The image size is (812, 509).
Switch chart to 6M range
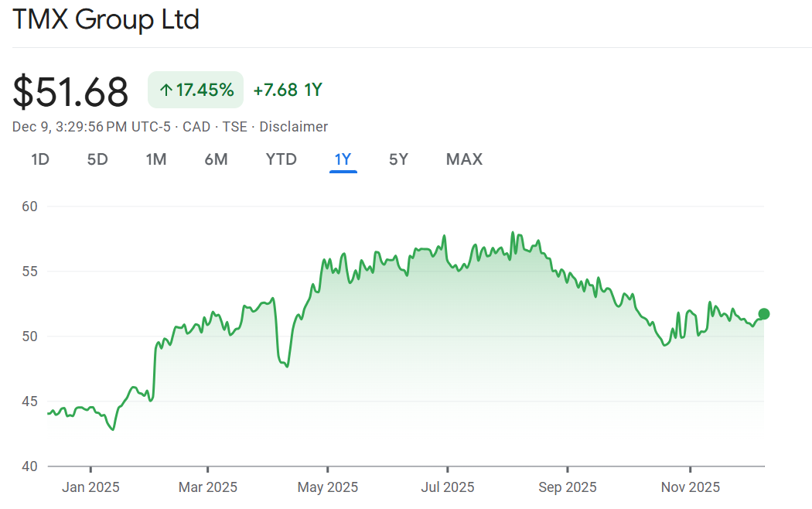(216, 159)
